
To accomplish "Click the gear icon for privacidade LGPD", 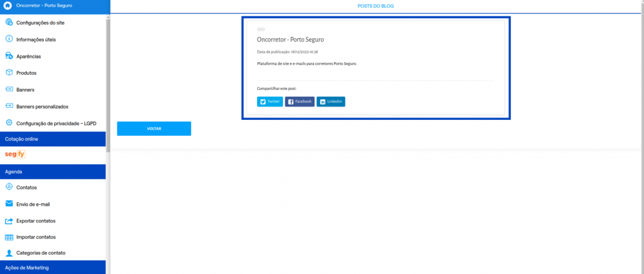I will tap(9, 122).
